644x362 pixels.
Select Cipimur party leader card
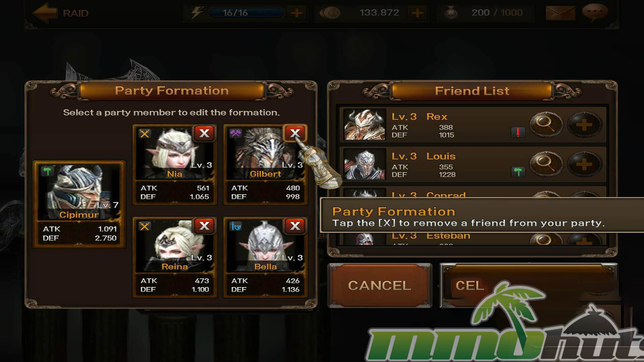79,204
